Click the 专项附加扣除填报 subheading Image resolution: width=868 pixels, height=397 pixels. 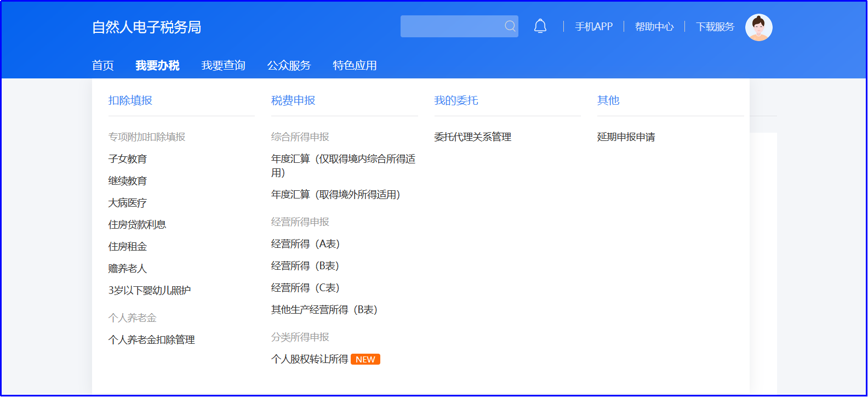coord(147,137)
